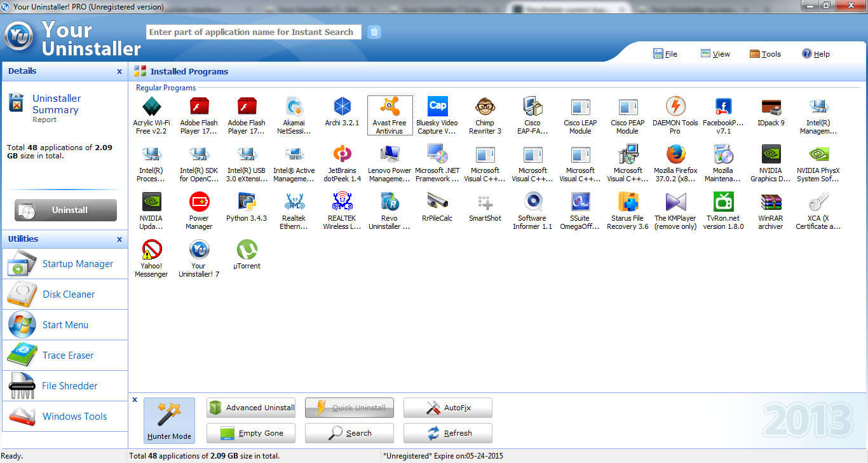Select the Bluesky Video Capture icon
This screenshot has height=463, width=868.
[437, 106]
